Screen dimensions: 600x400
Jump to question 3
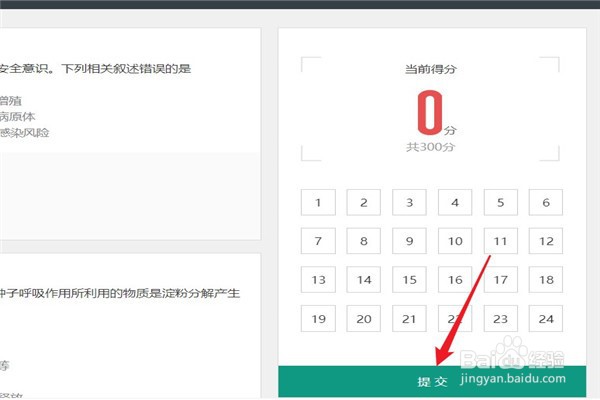[409, 202]
